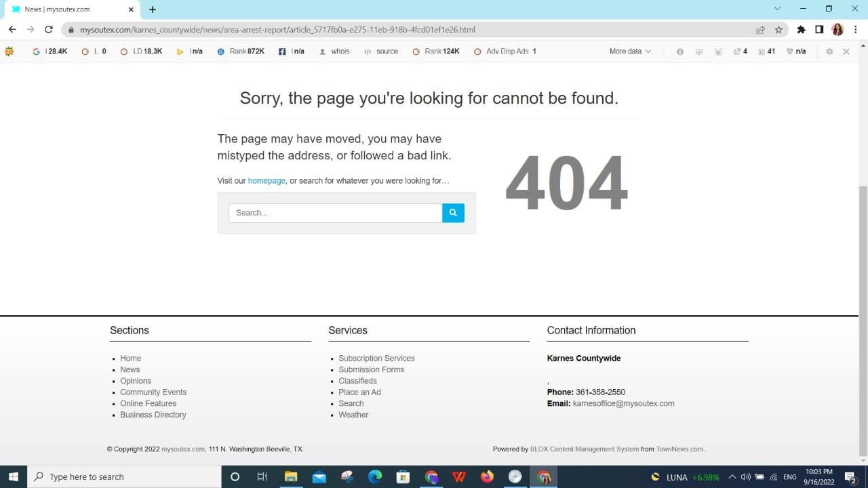Click into the Search... input field
This screenshot has height=488, width=868.
[335, 213]
